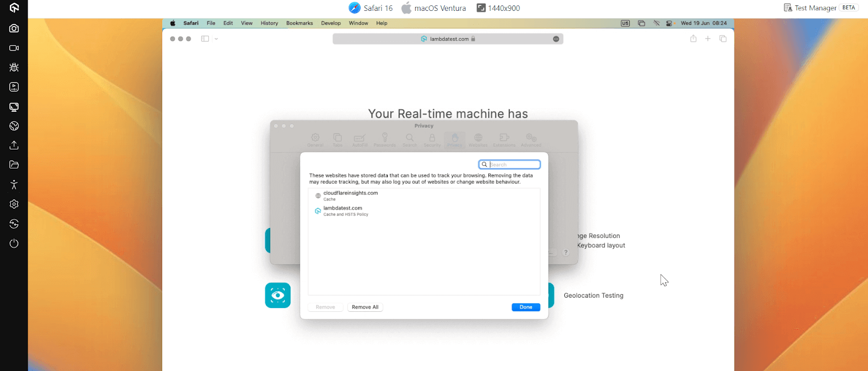Take a screenshot using the camera icon

14,28
